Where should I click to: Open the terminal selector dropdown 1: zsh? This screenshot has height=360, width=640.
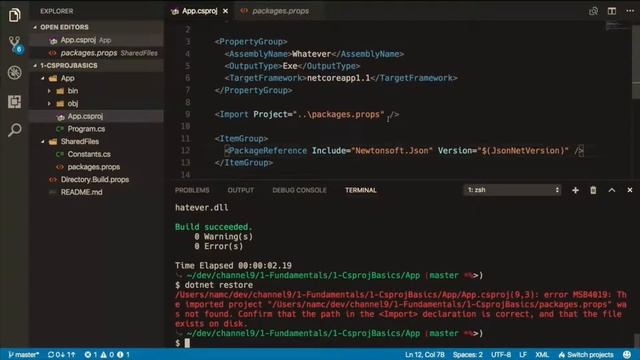click(x=512, y=190)
